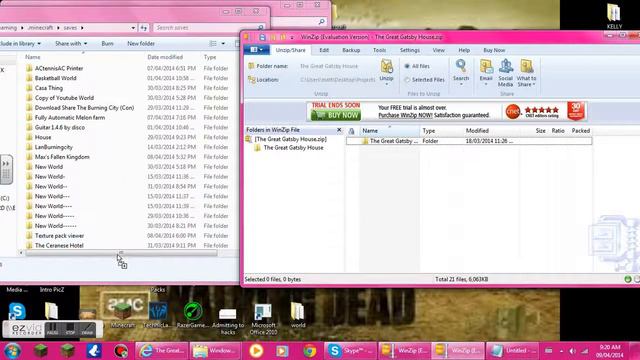Viewport: 640px width, 360px height.
Task: Sort WinZip list by Size column
Action: 540,131
